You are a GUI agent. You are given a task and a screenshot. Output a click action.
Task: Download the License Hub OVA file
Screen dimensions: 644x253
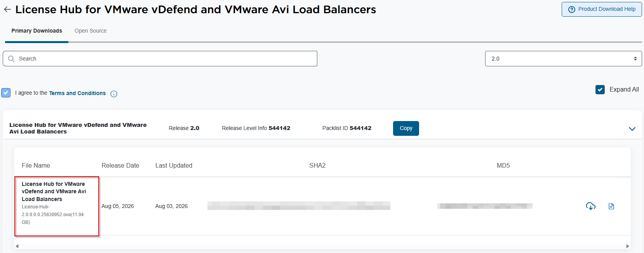click(590, 206)
